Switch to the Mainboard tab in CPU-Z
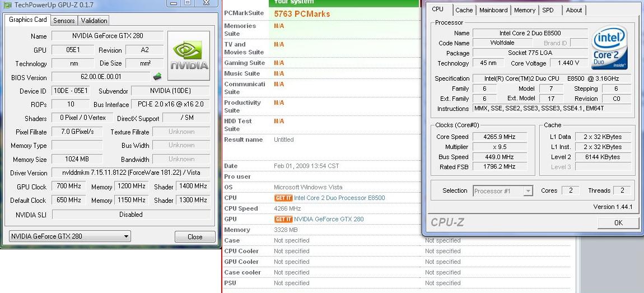 click(493, 10)
